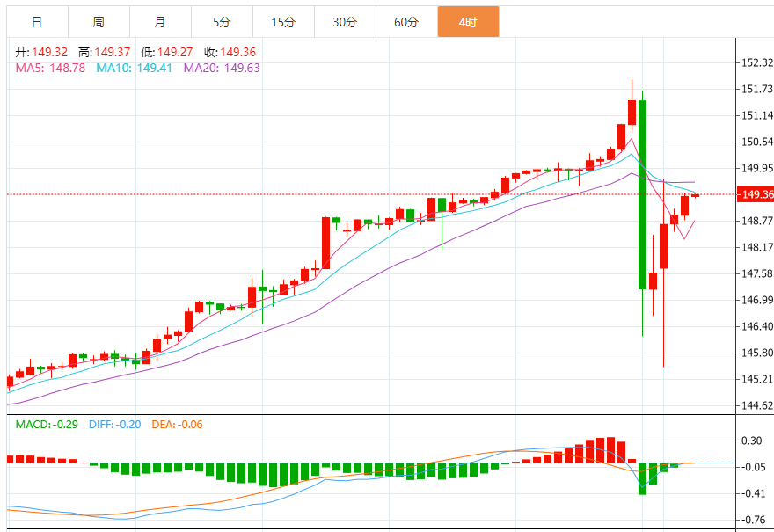Screen dimensions: 774x532
Task: Click the 收: 149.36 close price
Action: (230, 52)
